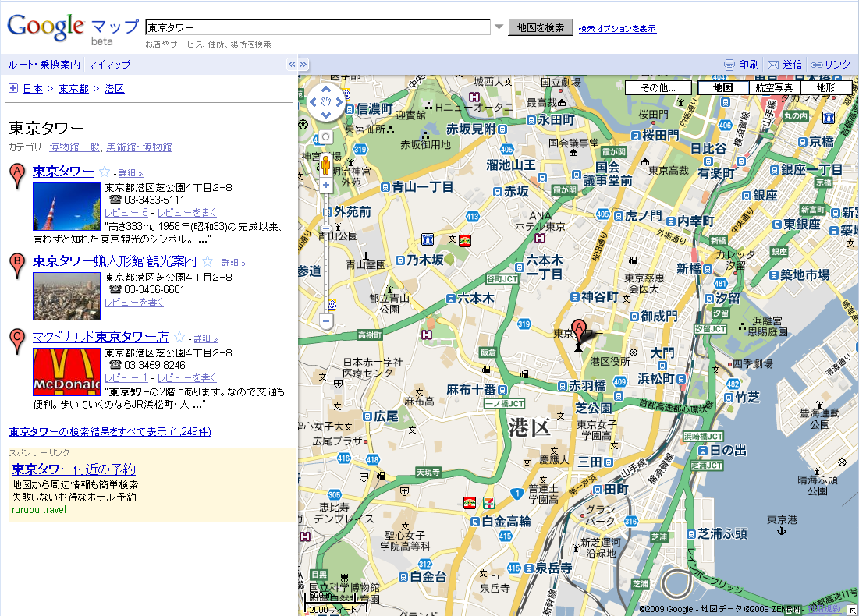Image resolution: width=859 pixels, height=616 pixels.
Task: Click the red A pin on the map
Action: point(578,331)
